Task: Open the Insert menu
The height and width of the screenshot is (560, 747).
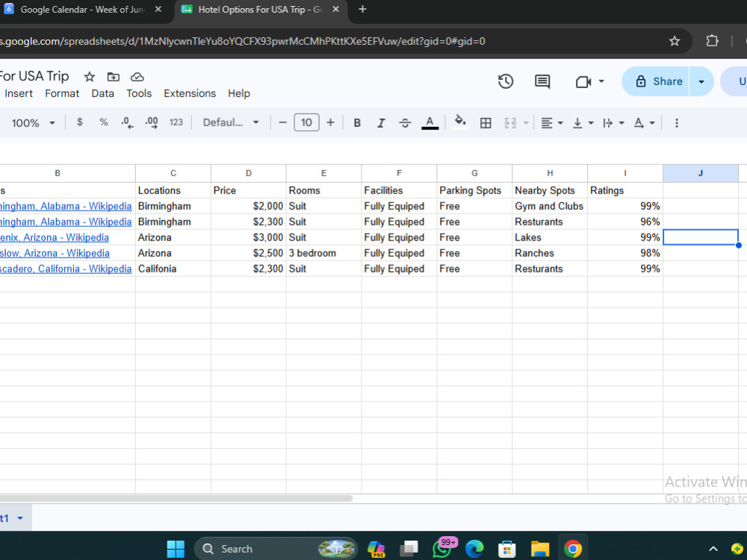Action: click(19, 93)
